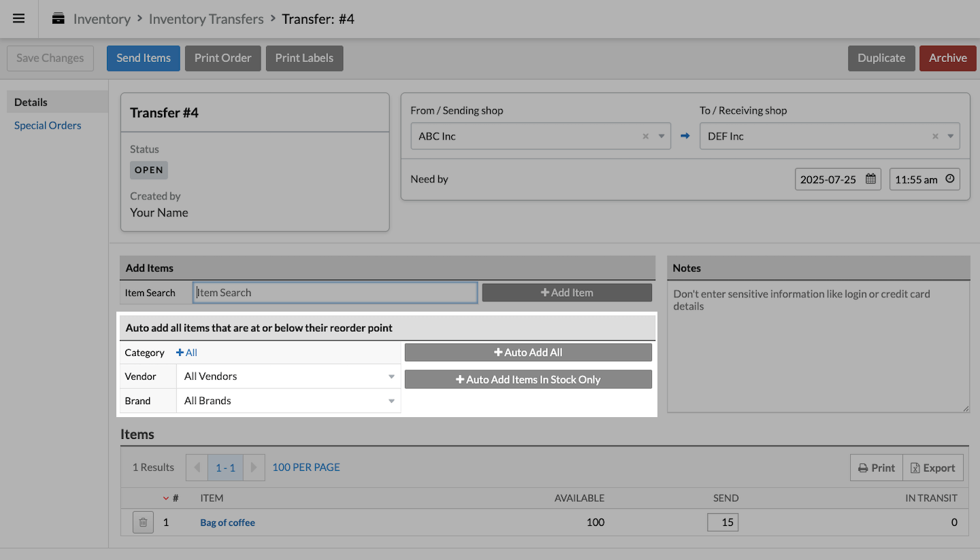Delete Bag of coffee row with trash icon
980x560 pixels.
pyautogui.click(x=143, y=523)
